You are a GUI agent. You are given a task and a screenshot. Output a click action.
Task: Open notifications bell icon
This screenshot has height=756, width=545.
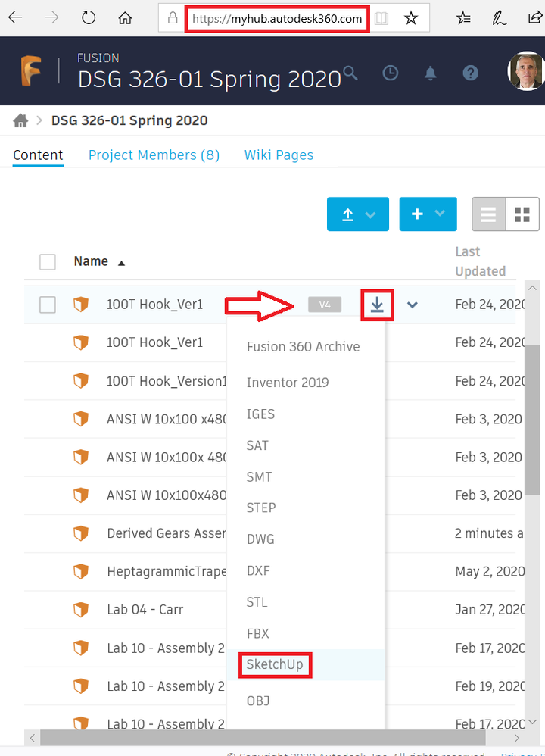(x=430, y=73)
